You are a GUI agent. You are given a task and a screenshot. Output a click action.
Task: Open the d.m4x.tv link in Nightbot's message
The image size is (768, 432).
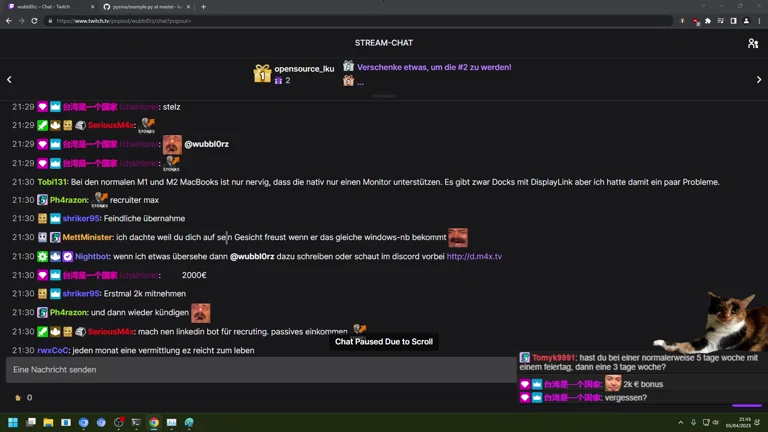point(474,257)
